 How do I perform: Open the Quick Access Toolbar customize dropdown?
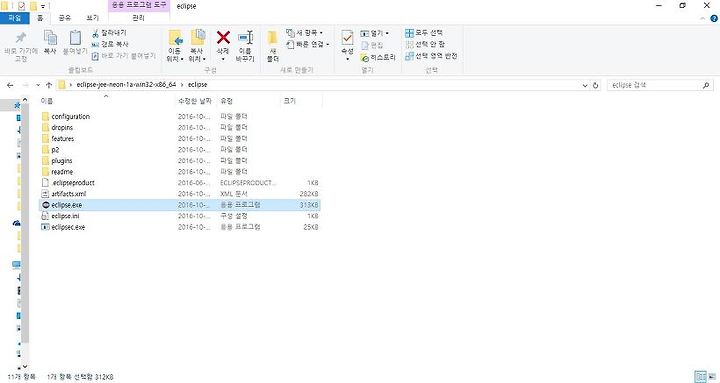43,6
